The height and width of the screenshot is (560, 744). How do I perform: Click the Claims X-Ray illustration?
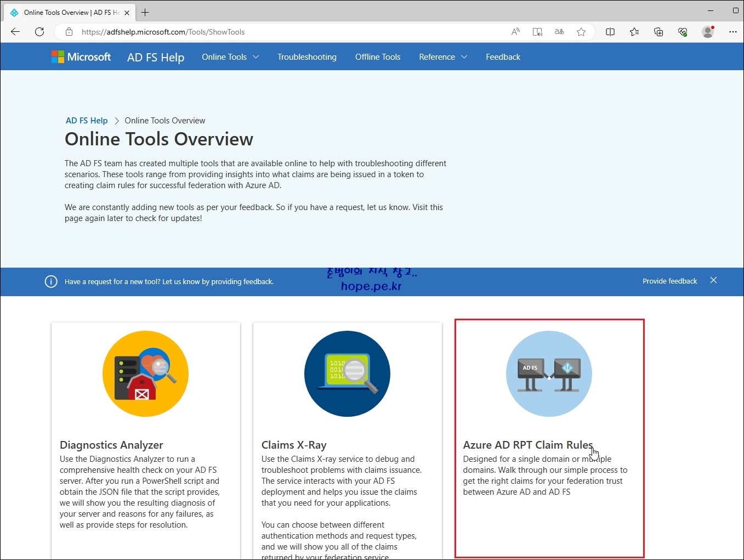click(x=347, y=374)
